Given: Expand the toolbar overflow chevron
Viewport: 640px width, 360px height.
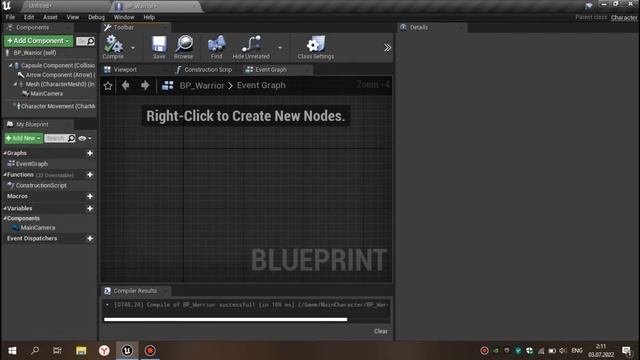Looking at the screenshot, I should pyautogui.click(x=387, y=48).
